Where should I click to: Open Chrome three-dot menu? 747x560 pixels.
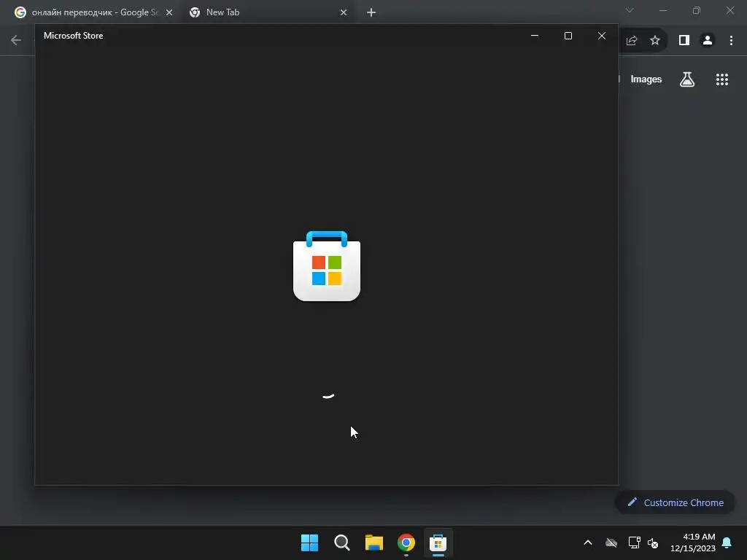pyautogui.click(x=731, y=41)
